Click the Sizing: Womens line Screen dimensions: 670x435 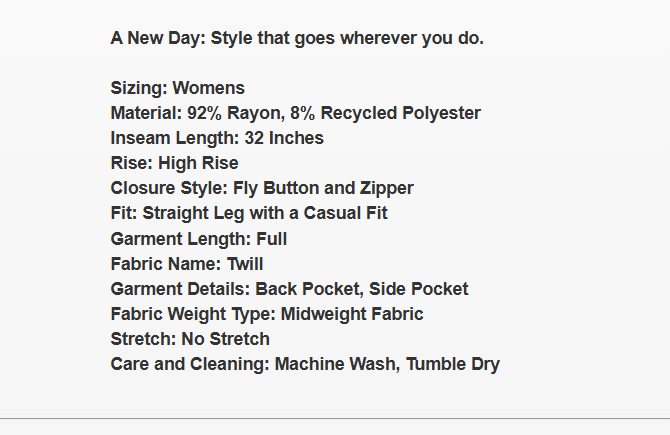click(178, 88)
